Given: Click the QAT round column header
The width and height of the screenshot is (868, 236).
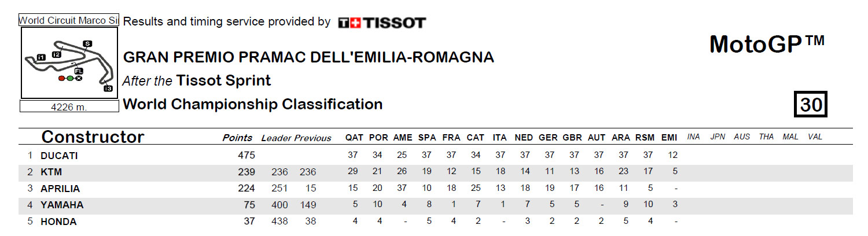Looking at the screenshot, I should coord(354,138).
